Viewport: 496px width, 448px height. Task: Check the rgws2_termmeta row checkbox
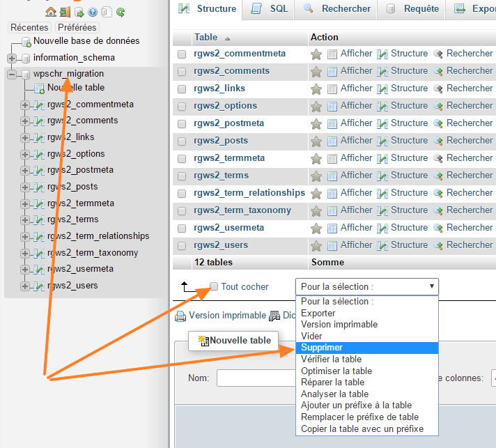click(182, 159)
